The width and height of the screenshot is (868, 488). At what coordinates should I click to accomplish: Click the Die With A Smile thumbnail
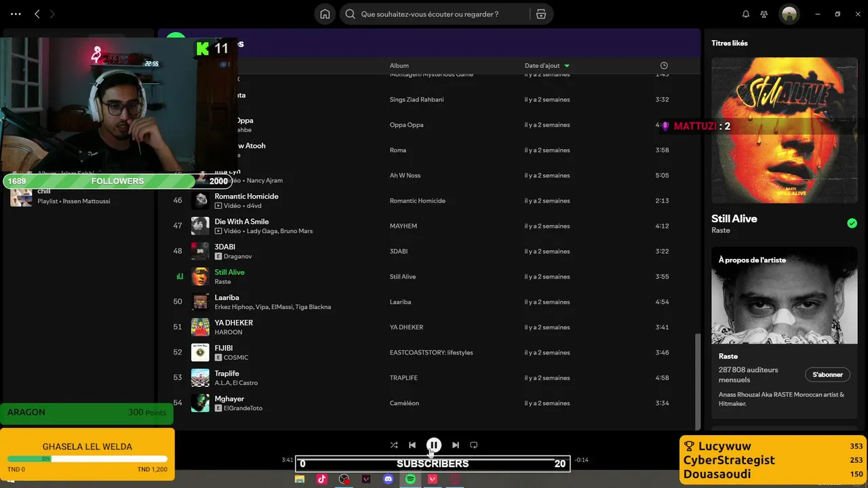(200, 226)
